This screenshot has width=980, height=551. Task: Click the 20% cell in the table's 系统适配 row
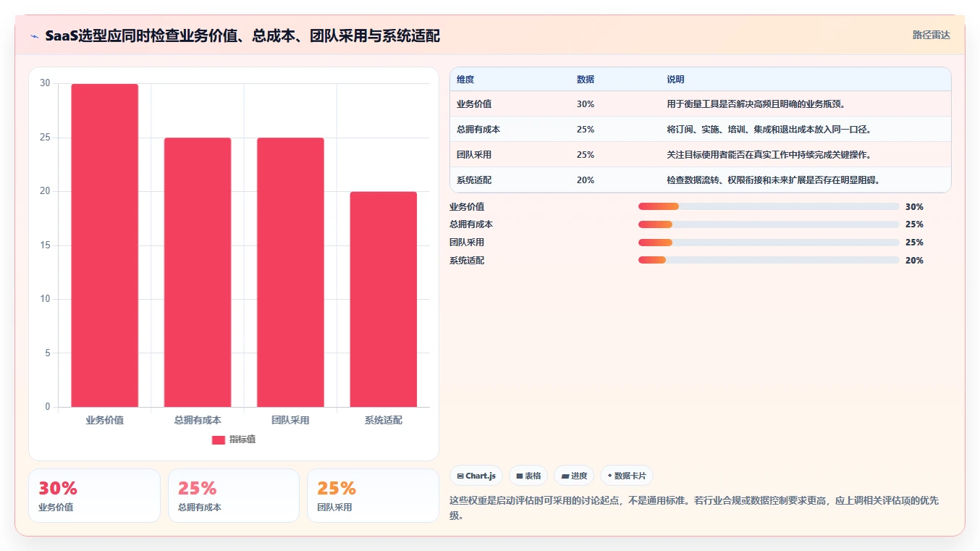[586, 180]
